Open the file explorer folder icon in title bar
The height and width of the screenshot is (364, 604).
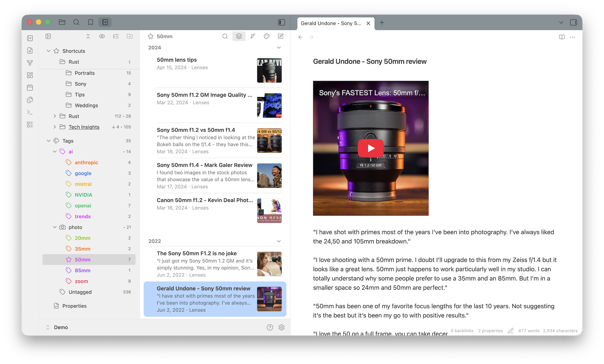62,22
